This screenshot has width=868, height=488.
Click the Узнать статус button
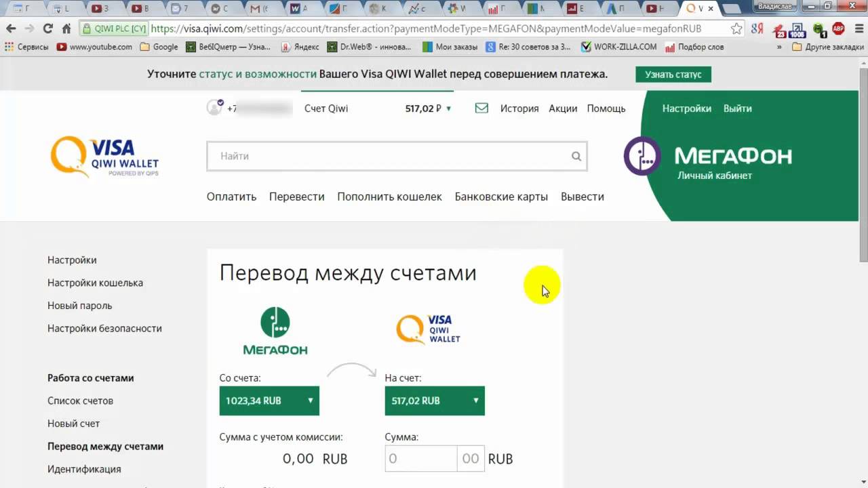tap(673, 75)
